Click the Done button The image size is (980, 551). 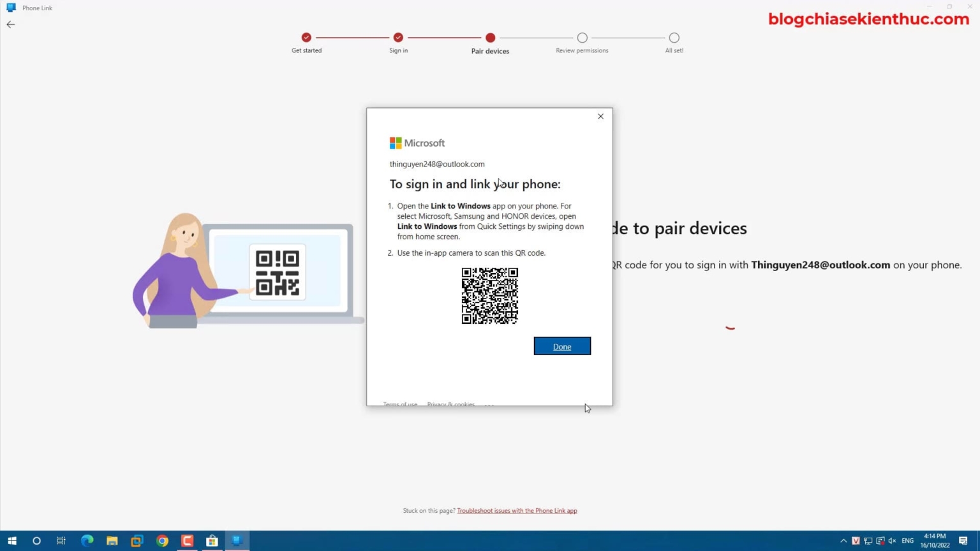pos(561,346)
